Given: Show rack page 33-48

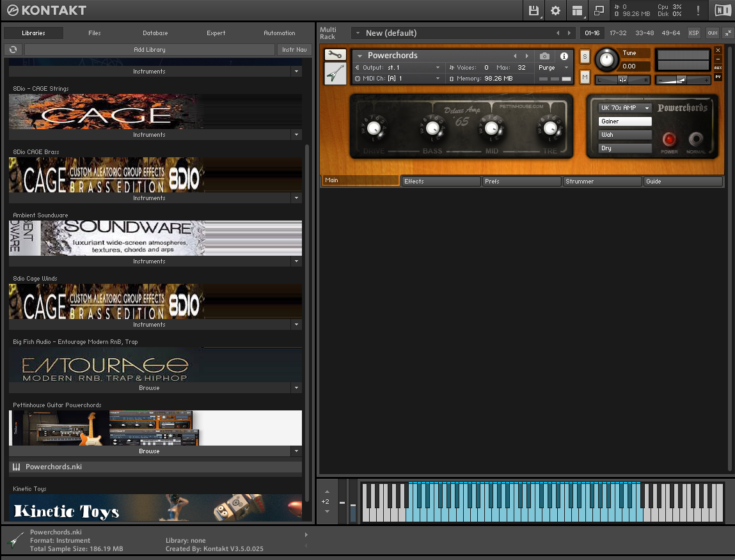Looking at the screenshot, I should coord(645,33).
